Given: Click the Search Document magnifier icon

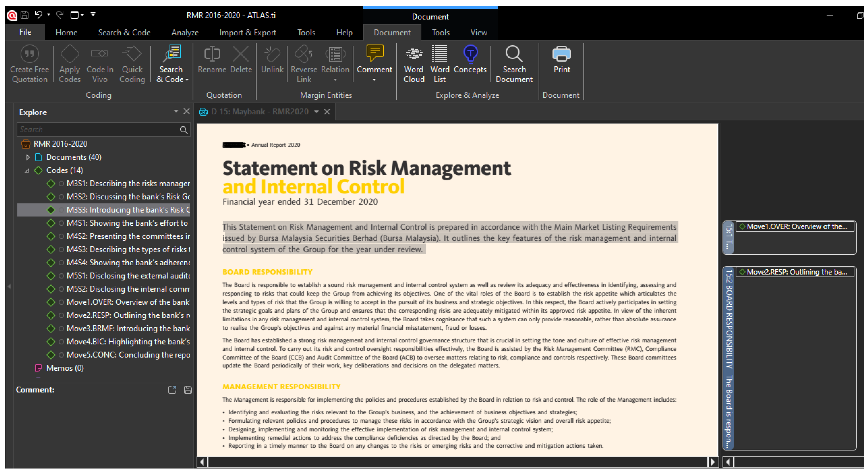Looking at the screenshot, I should point(513,54).
